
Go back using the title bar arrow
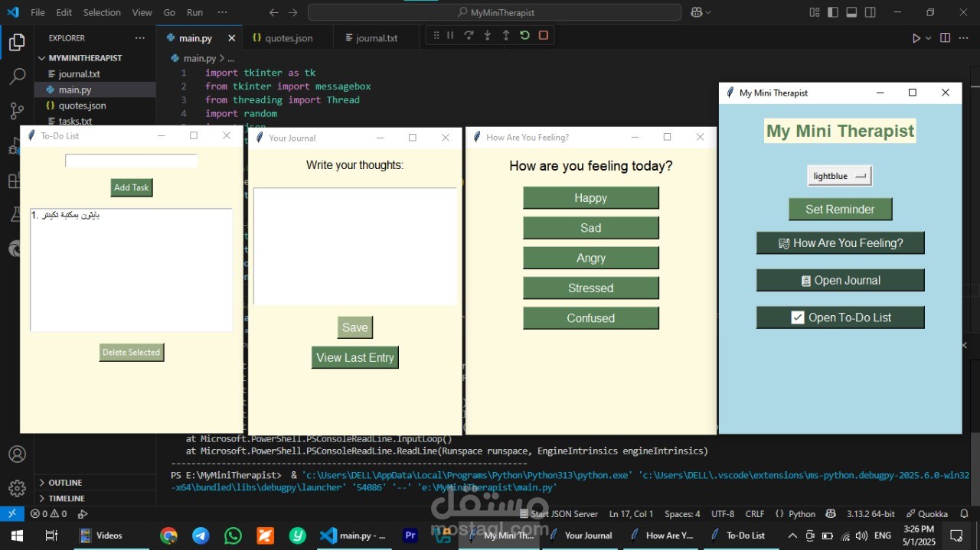(x=274, y=12)
